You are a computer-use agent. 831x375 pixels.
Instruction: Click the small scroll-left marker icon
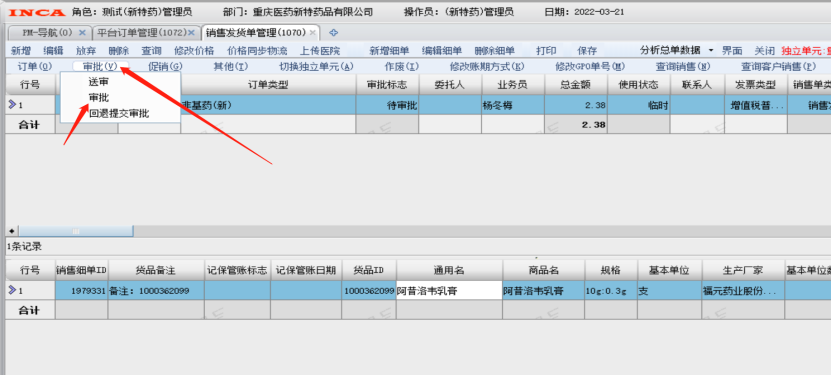[x=11, y=231]
